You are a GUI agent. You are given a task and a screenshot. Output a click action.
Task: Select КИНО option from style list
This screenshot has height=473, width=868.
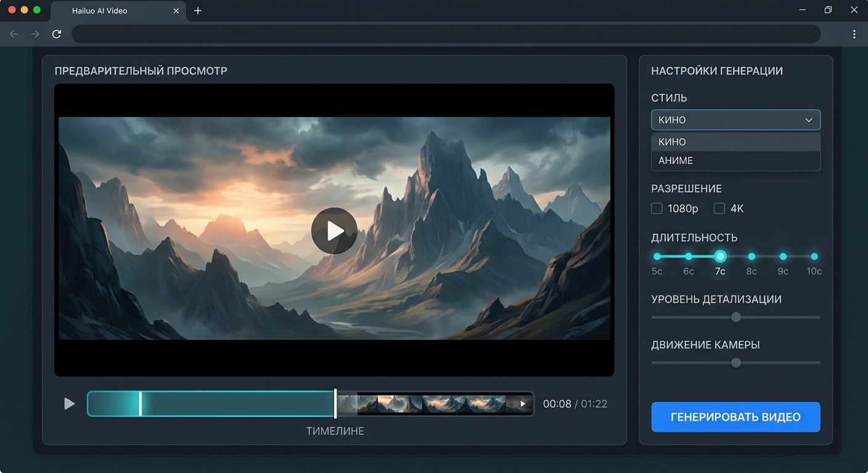point(735,142)
